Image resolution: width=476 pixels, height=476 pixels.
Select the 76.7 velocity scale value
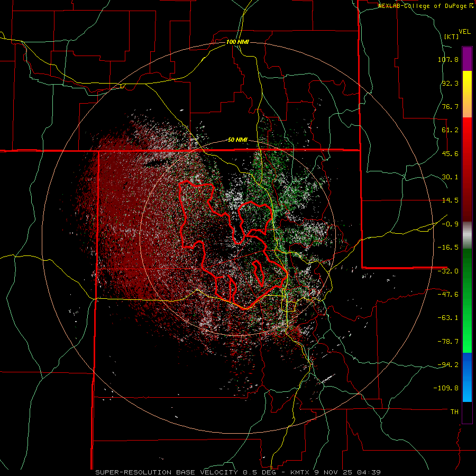(450, 106)
